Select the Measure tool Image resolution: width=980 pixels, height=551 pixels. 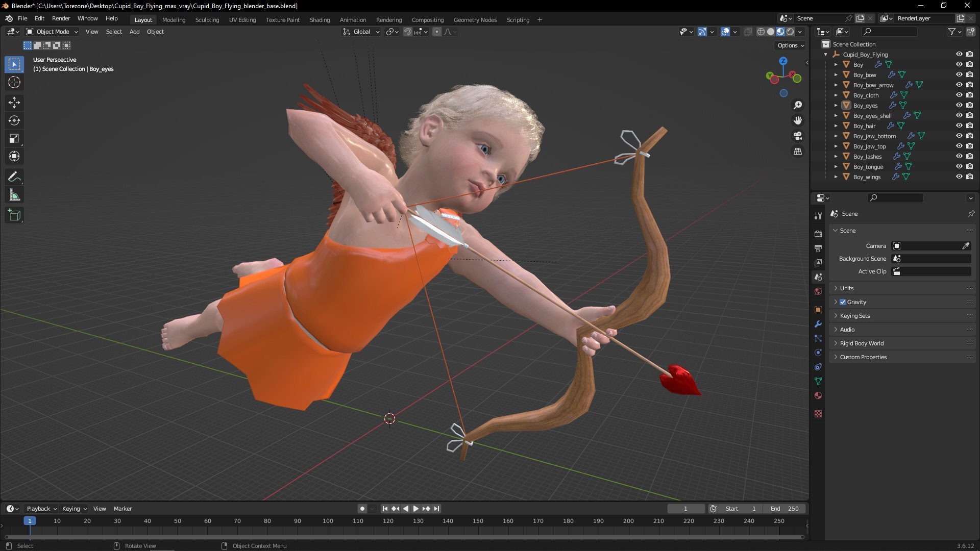coord(14,195)
